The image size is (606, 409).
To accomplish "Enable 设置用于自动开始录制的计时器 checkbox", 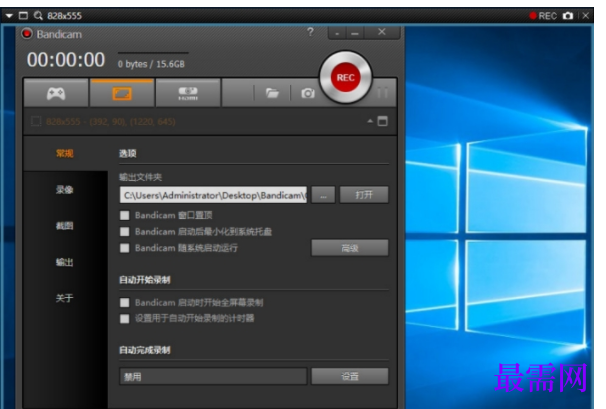I will (124, 319).
